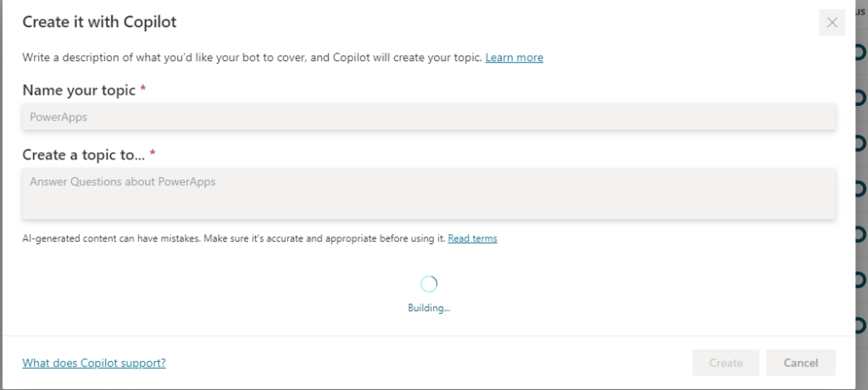Click the Create a topic to label
Image resolution: width=868 pixels, height=390 pixels.
click(x=84, y=154)
